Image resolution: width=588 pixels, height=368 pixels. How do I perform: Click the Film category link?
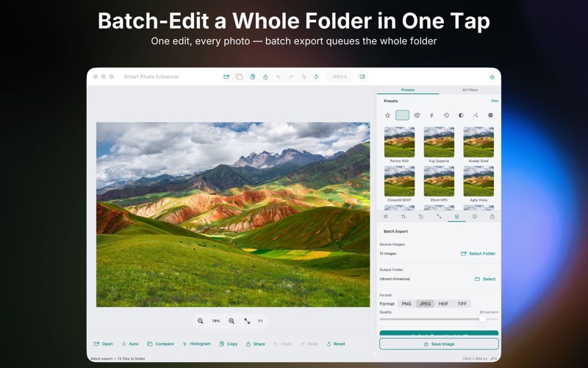[x=495, y=101]
